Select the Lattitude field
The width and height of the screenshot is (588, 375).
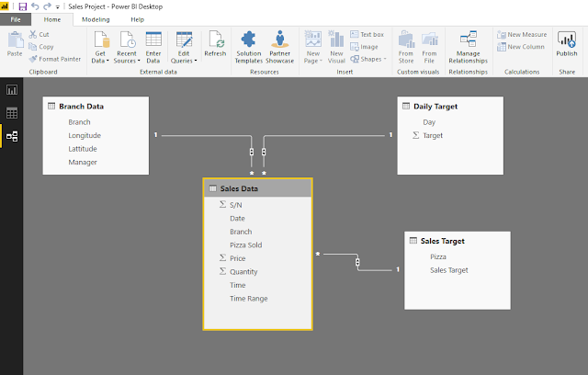[83, 149]
